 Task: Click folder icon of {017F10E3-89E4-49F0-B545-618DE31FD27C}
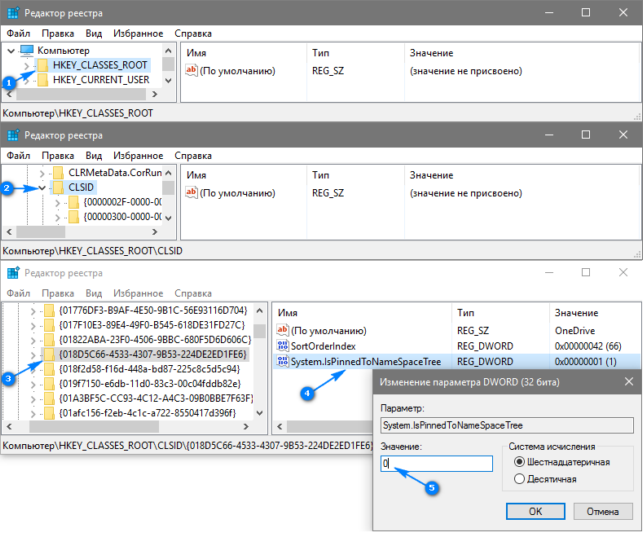[49, 325]
